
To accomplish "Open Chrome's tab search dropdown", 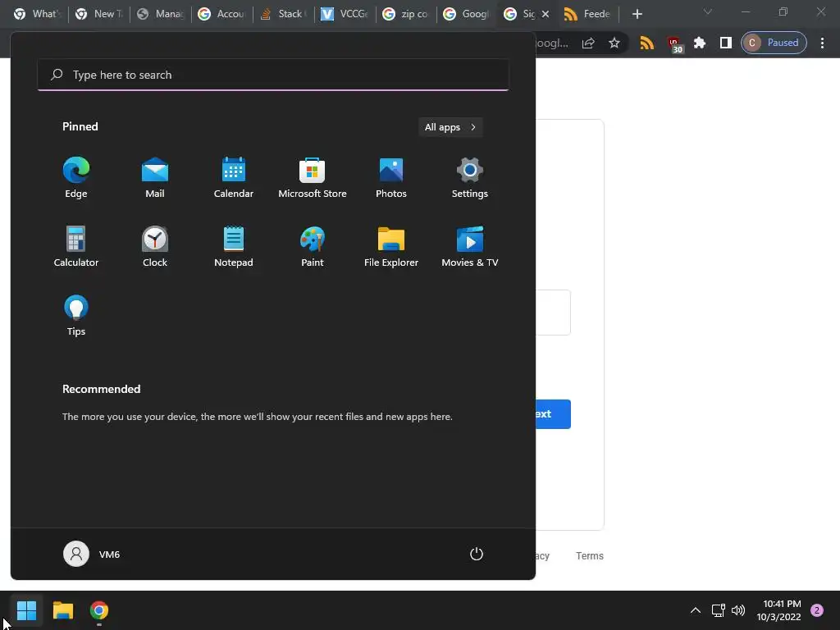I will click(708, 11).
